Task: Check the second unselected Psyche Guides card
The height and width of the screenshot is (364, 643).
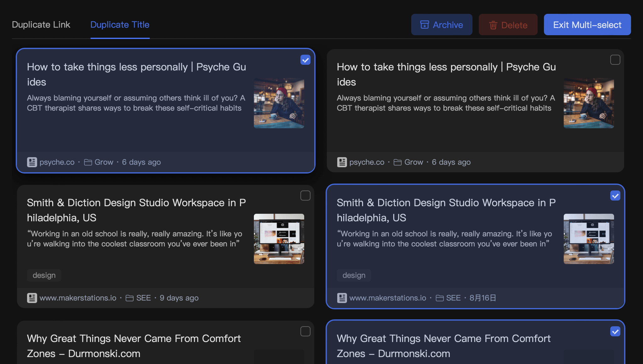Action: point(615,60)
